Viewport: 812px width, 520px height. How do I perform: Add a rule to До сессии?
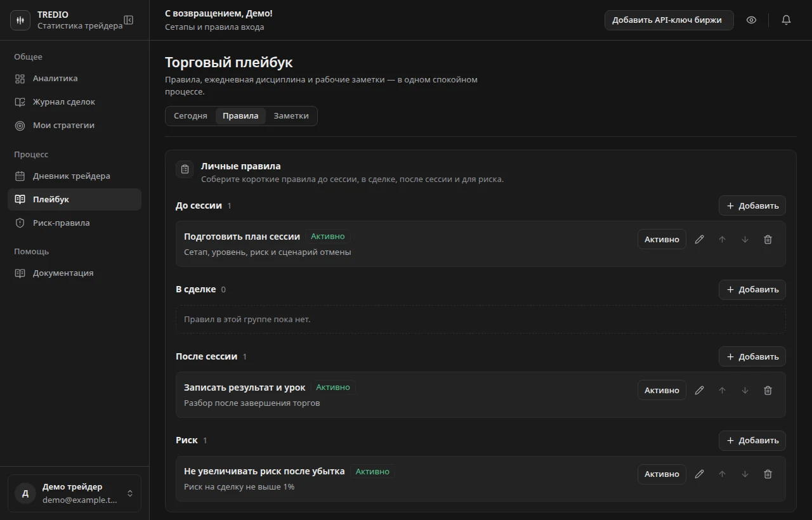[x=752, y=205]
